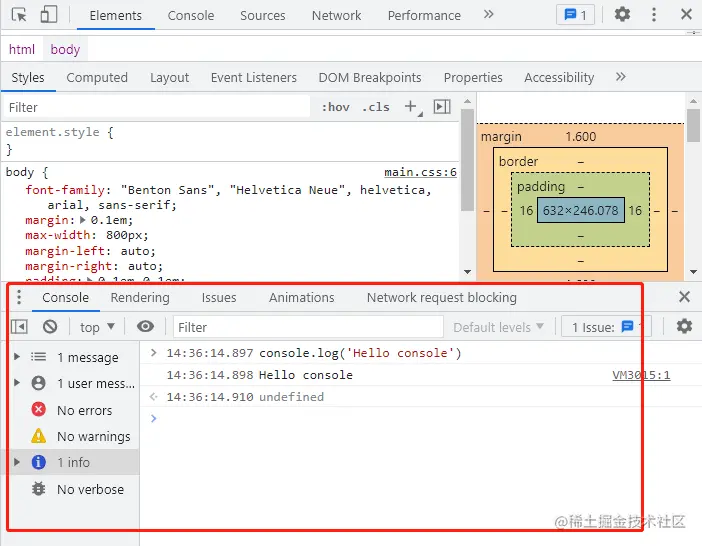
Task: Expand the 1 user messages group
Action: [17, 383]
